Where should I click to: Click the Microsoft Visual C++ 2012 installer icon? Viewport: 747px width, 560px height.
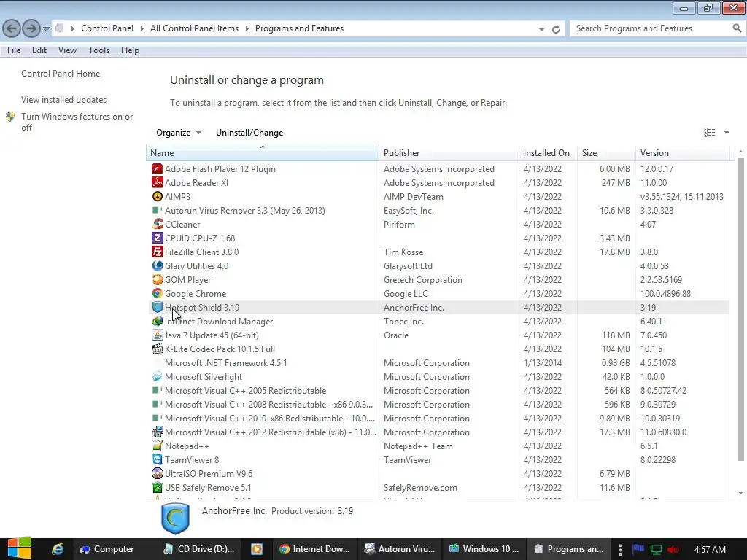[x=157, y=432]
